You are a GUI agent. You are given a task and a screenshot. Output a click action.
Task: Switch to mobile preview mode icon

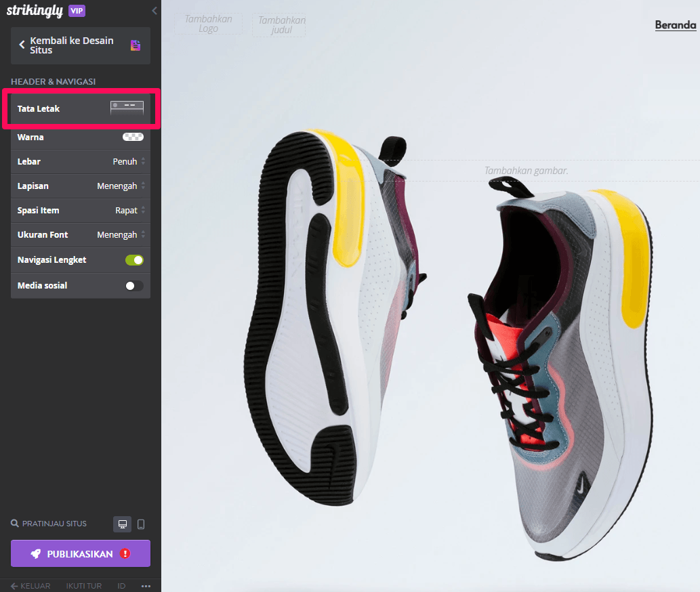click(x=141, y=524)
